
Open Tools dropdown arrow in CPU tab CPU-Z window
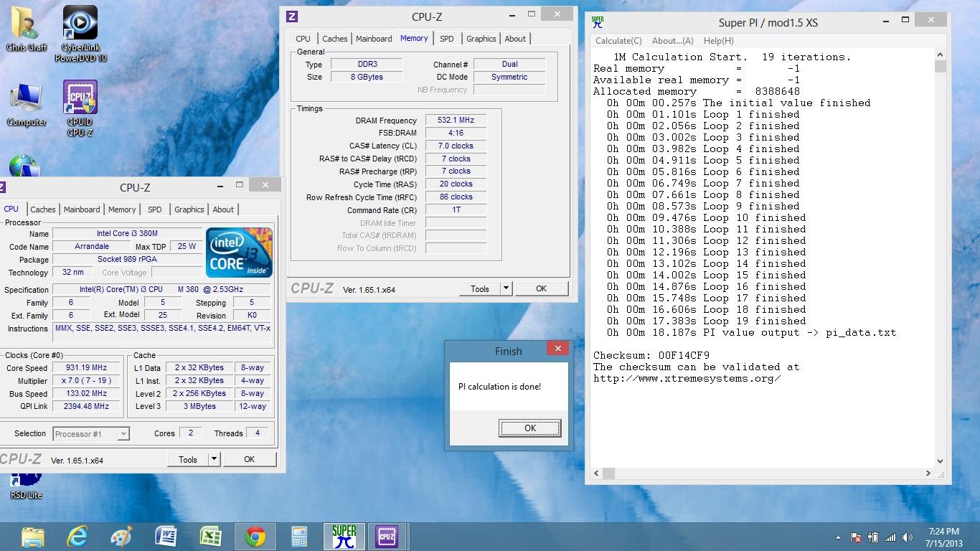tap(214, 459)
